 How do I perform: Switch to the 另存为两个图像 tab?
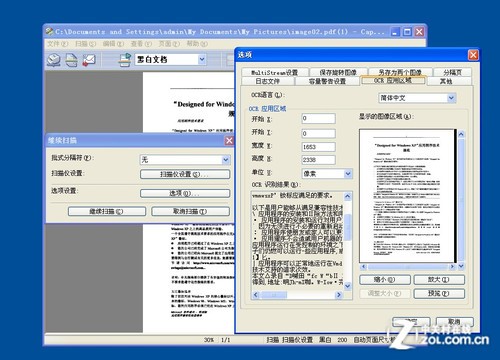point(400,72)
